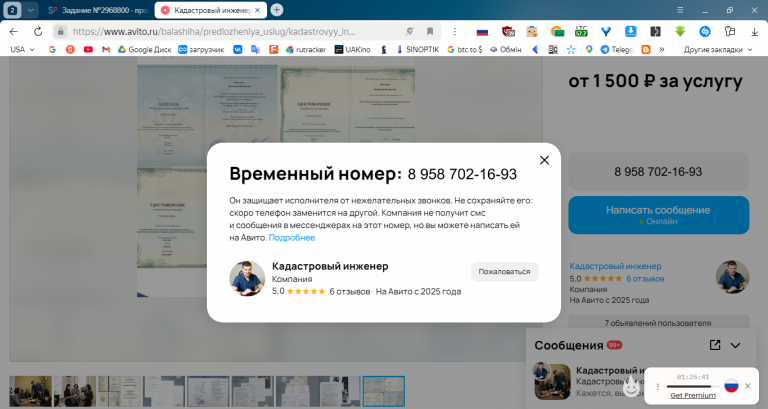
Task: Open Google Диск bookmark
Action: [x=144, y=49]
